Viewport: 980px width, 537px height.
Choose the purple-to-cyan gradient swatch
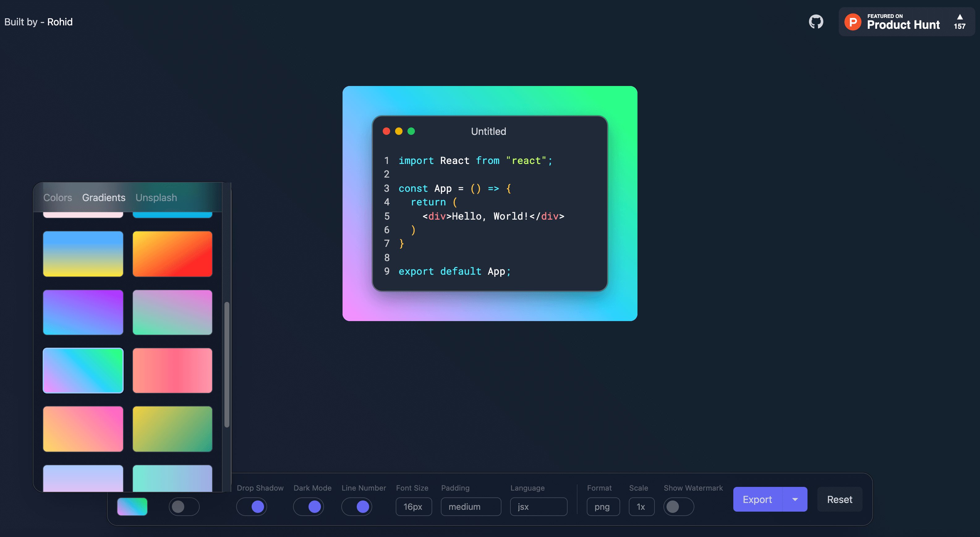coord(83,312)
